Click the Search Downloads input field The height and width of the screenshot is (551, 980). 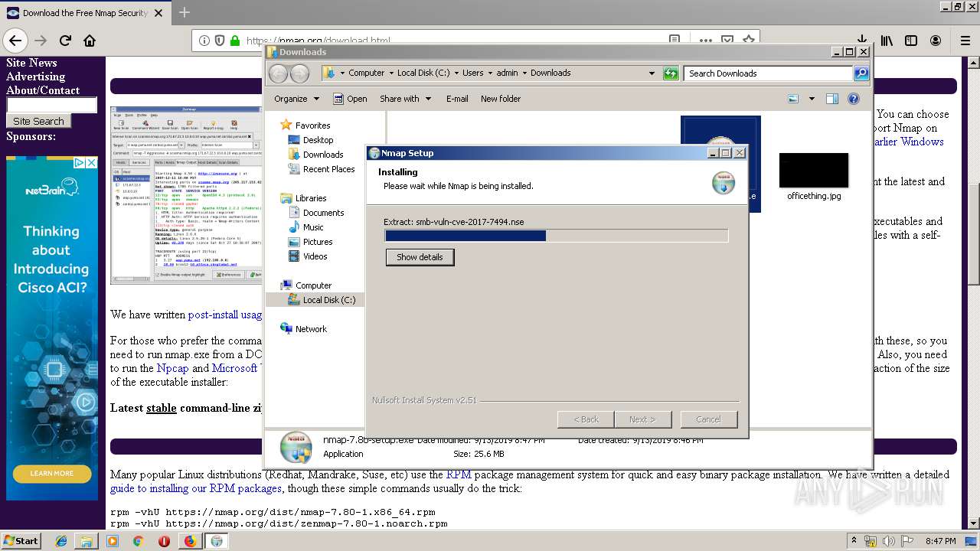[x=768, y=73]
